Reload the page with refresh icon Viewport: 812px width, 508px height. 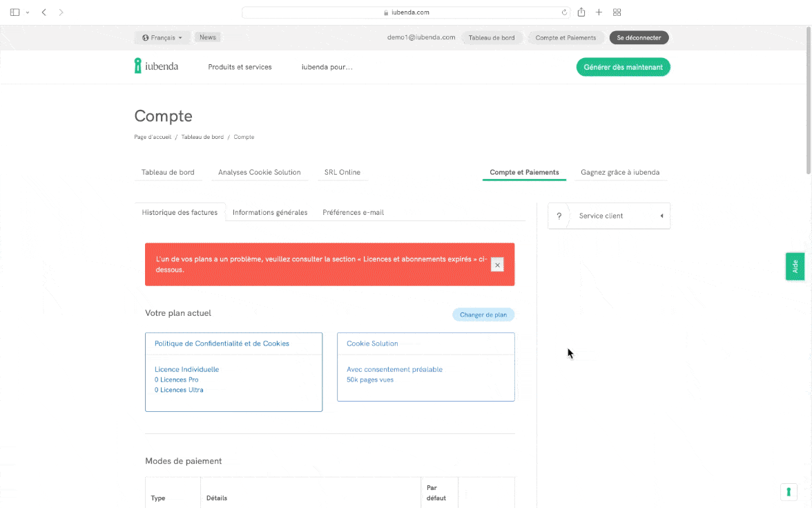pos(564,12)
